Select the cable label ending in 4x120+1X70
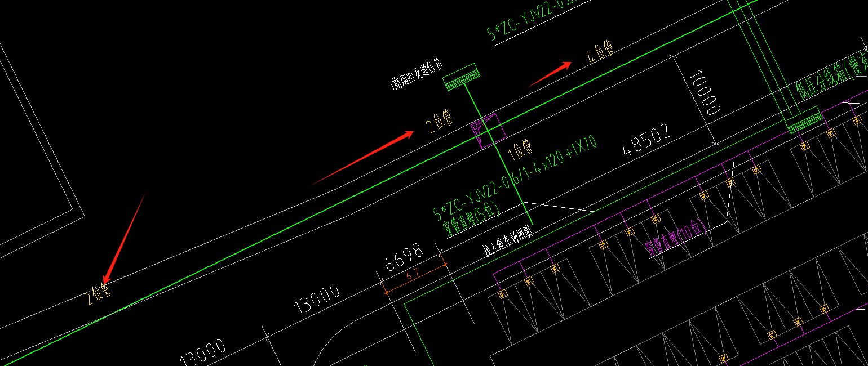The width and height of the screenshot is (868, 366). pos(515,177)
